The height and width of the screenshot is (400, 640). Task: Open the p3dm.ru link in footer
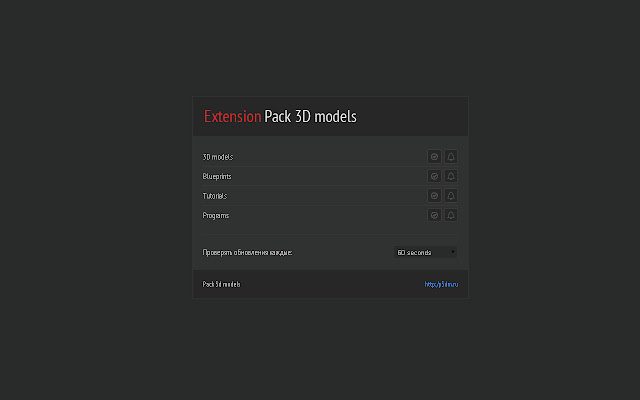(441, 284)
